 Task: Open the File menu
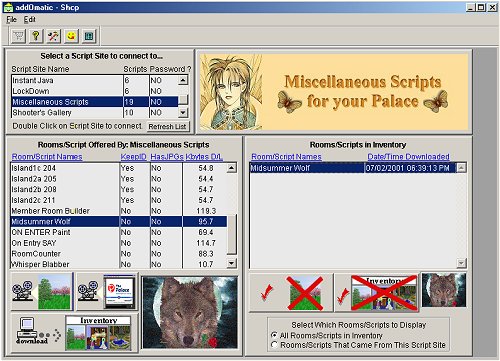click(x=11, y=19)
